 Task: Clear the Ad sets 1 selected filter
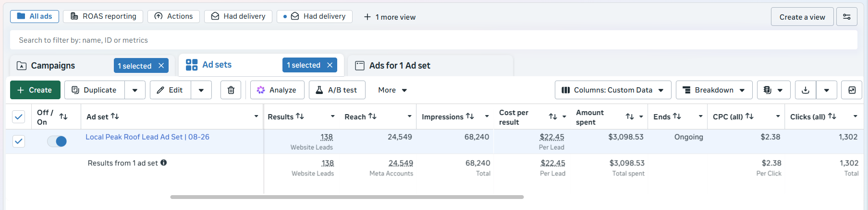click(x=330, y=65)
